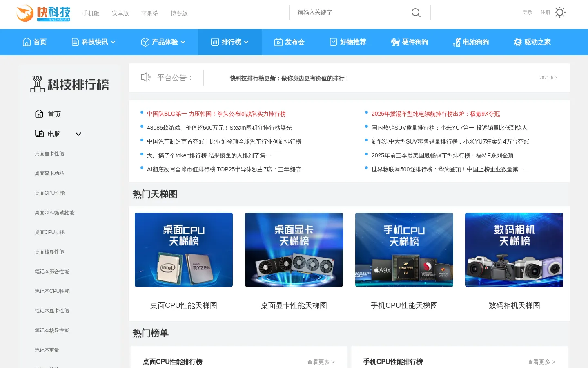The height and width of the screenshot is (368, 588).
Task: Toggle the sun theme icon
Action: 560,12
